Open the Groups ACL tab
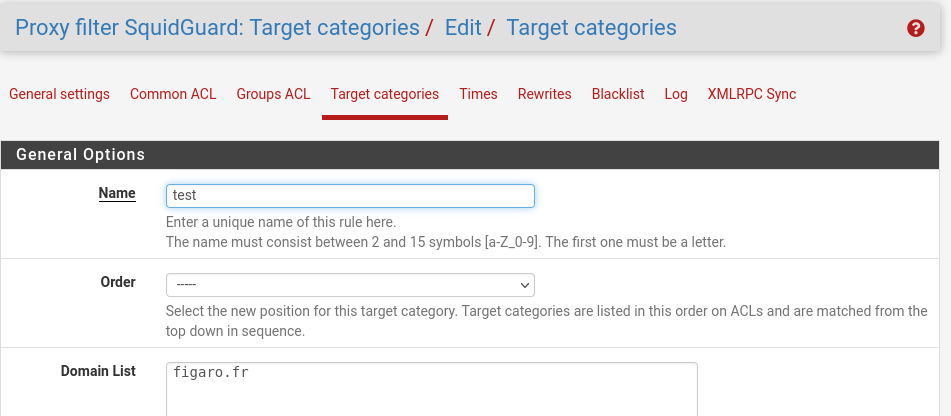Screen dimensions: 951x416 (273, 94)
